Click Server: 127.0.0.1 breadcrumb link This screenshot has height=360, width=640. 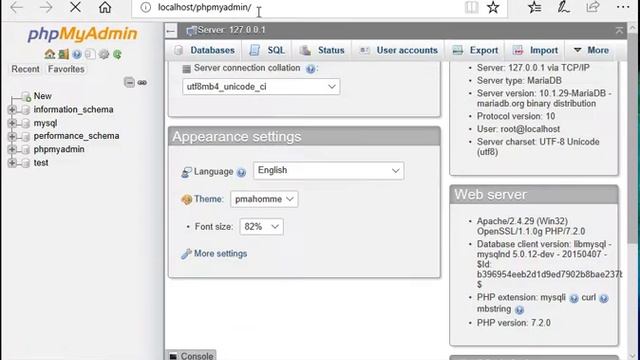point(231,30)
